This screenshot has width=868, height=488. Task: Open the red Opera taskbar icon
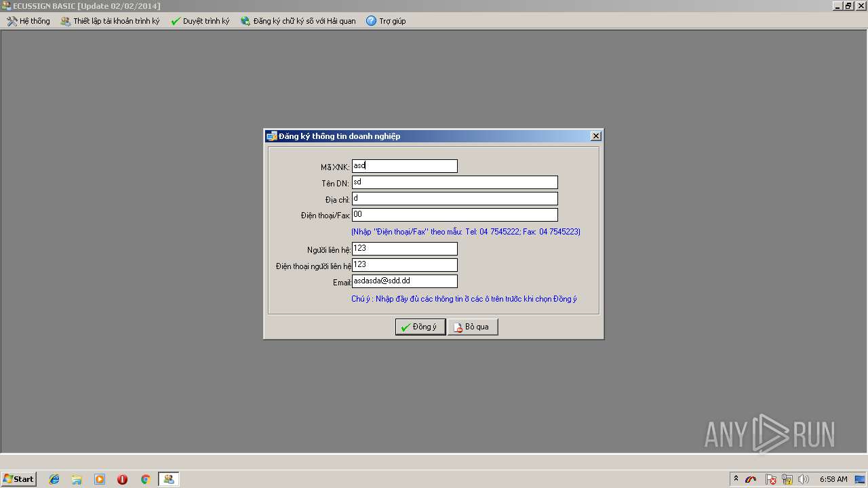coord(122,479)
